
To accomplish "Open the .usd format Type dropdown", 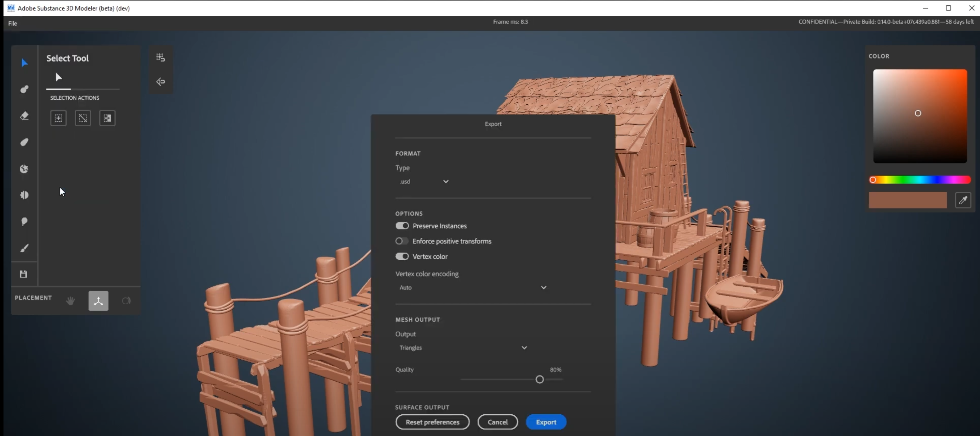I will pos(424,182).
